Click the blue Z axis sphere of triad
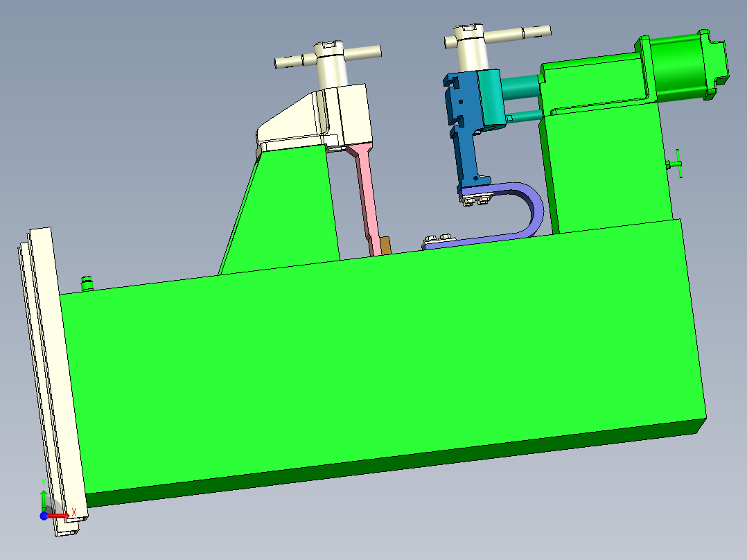 tap(44, 516)
